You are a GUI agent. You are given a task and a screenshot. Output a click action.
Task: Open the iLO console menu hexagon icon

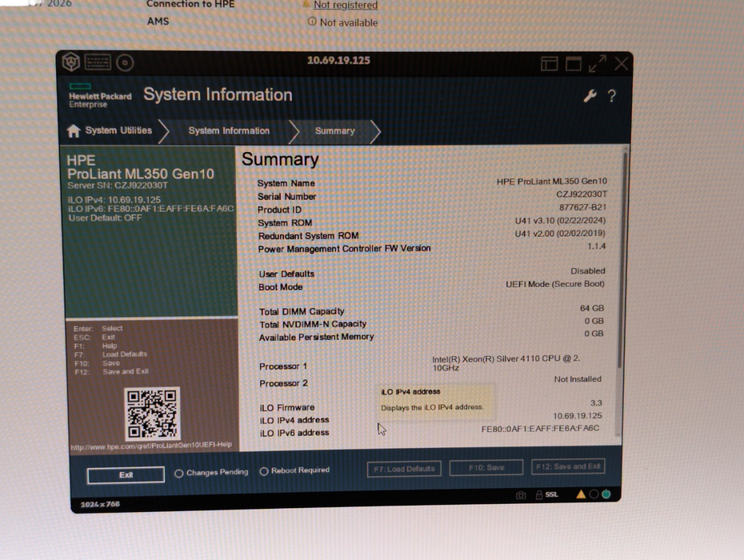[x=71, y=62]
